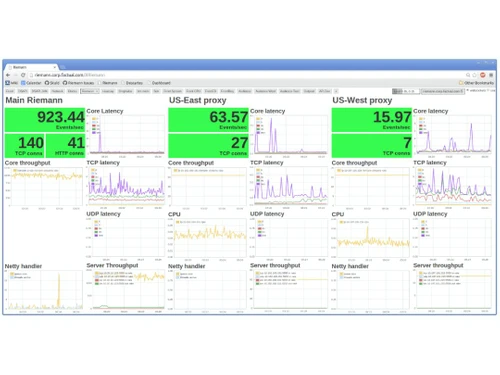
Task: Click the US-West proxy 7 TCP conns tile
Action: pos(372,145)
